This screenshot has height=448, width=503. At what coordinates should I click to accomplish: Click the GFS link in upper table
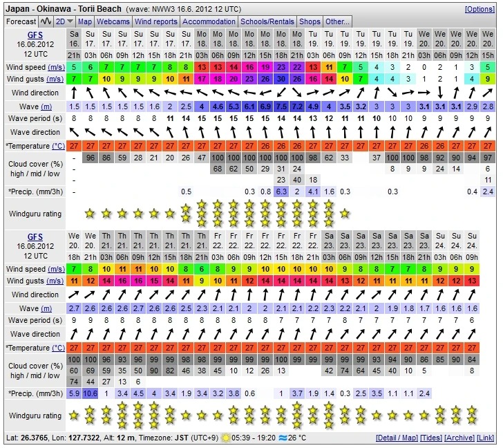pyautogui.click(x=35, y=35)
